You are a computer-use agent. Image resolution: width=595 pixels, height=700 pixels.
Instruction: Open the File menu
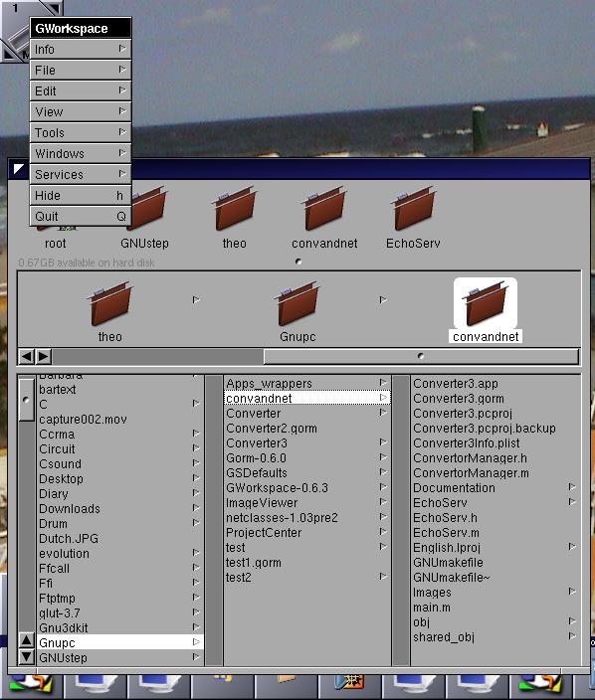point(81,70)
